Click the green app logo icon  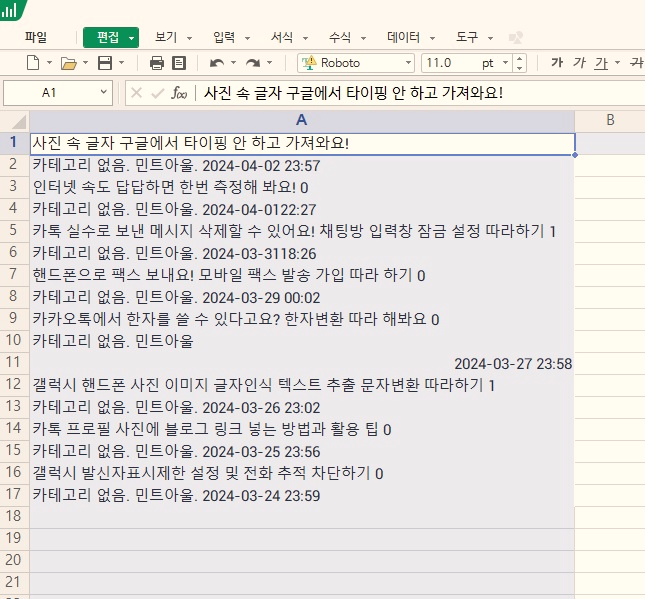click(x=11, y=9)
